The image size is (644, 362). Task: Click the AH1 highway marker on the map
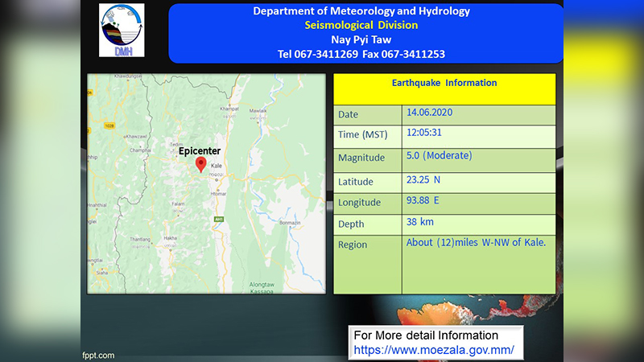[x=219, y=220]
